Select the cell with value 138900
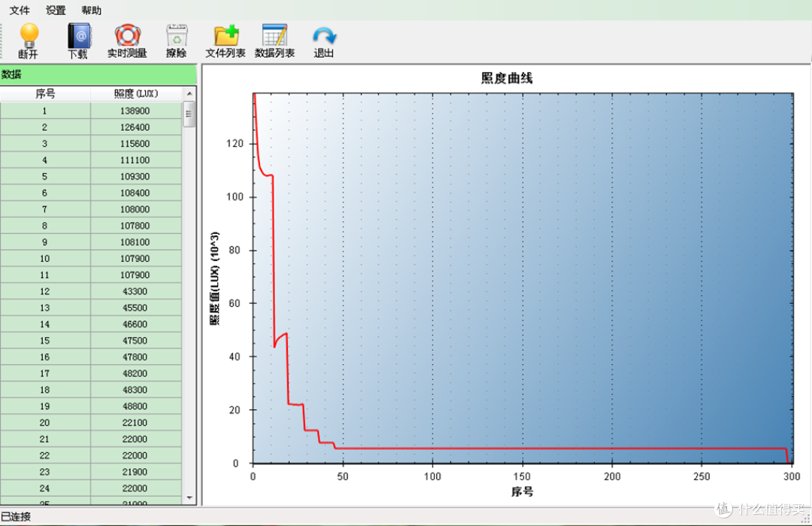Image resolution: width=812 pixels, height=526 pixels. coord(135,111)
